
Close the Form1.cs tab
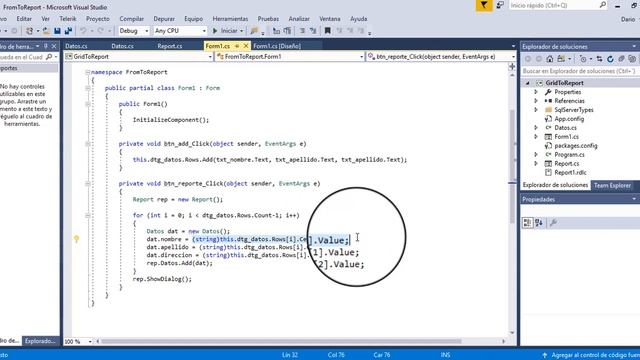tap(246, 46)
